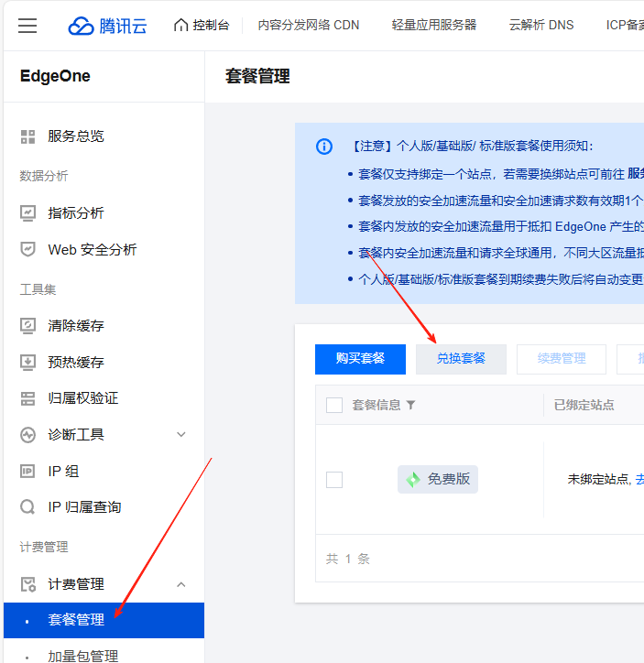Click the 兑换套餐 button
This screenshot has height=663, width=644.
(x=461, y=359)
